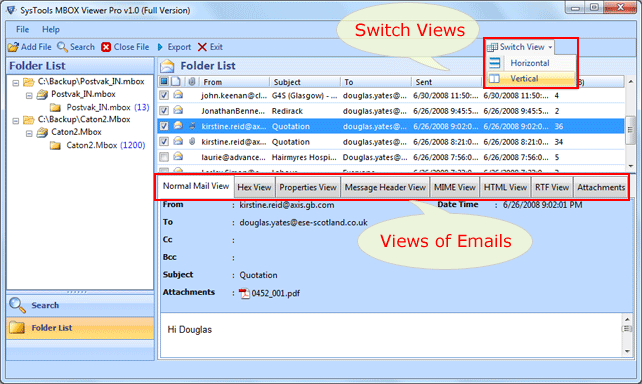Sort by the To column header
The width and height of the screenshot is (642, 384).
point(375,82)
